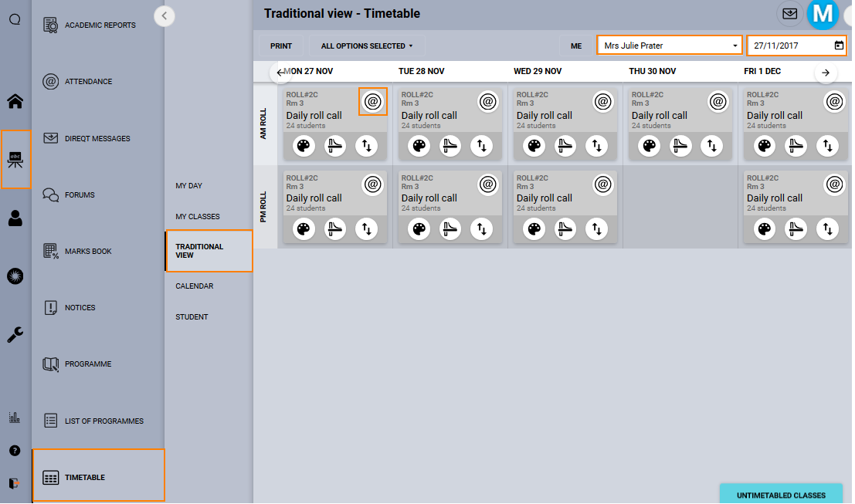Image resolution: width=855 pixels, height=504 pixels.
Task: Click the graph icon on Wednesday's roll call card
Action: 565,146
